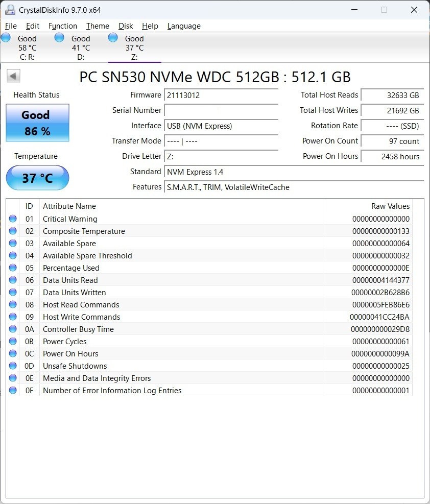Image resolution: width=430 pixels, height=504 pixels.
Task: Click the blue orb beside Critical Warning
Action: [x=13, y=219]
